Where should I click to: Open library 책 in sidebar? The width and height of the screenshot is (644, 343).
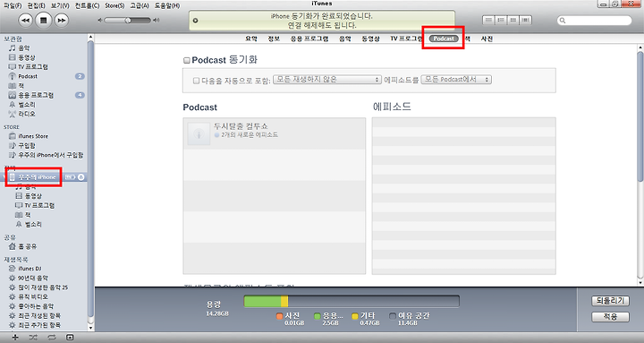21,86
